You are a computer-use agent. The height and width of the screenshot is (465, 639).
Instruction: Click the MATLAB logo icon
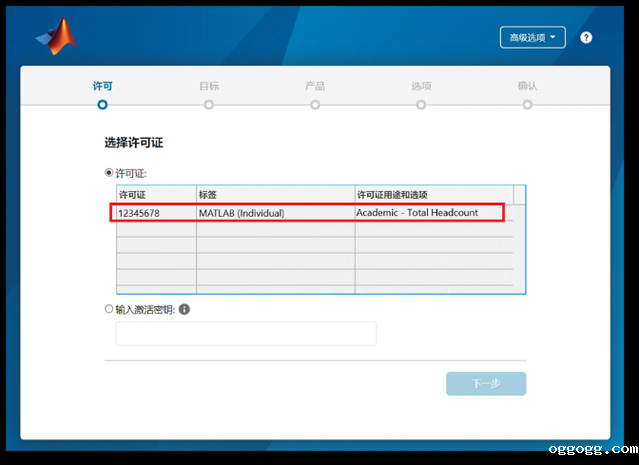click(x=56, y=36)
